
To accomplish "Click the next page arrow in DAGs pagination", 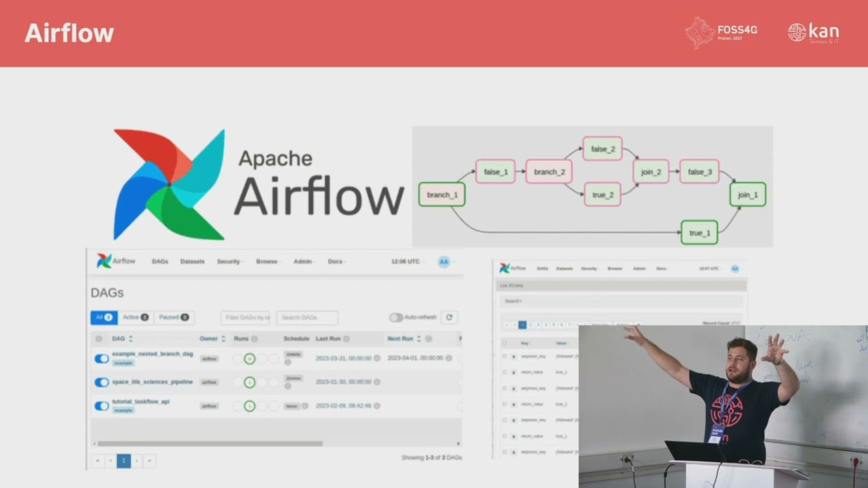I will click(x=137, y=461).
